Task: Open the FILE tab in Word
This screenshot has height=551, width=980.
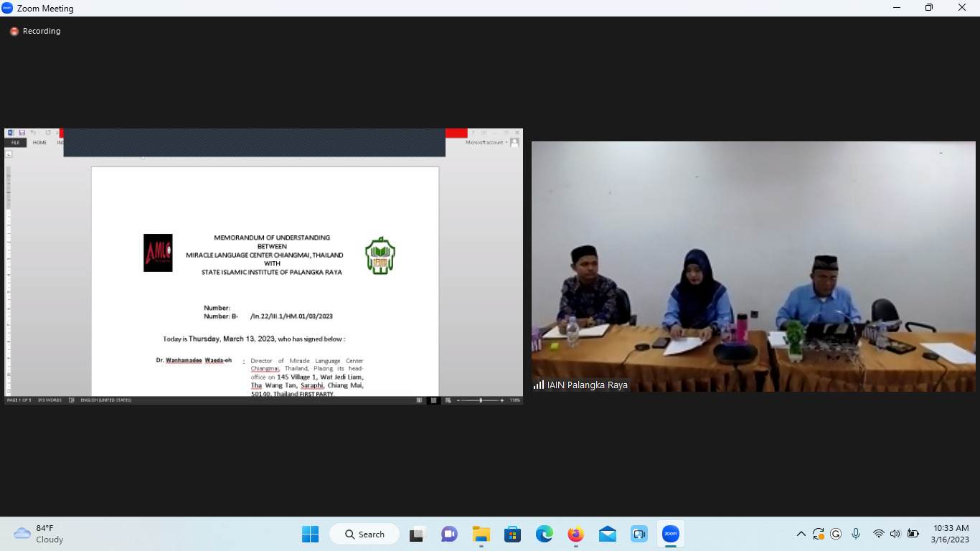Action: point(15,143)
